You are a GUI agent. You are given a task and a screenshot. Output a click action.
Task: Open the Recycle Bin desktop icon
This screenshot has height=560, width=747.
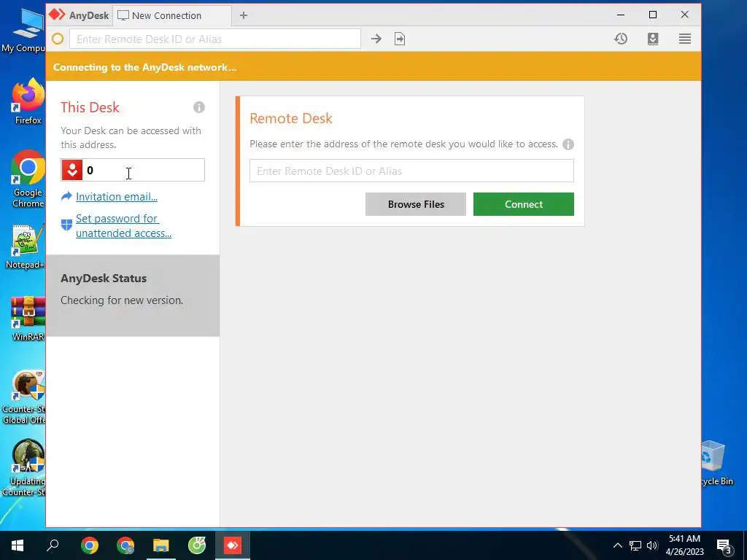(x=716, y=463)
